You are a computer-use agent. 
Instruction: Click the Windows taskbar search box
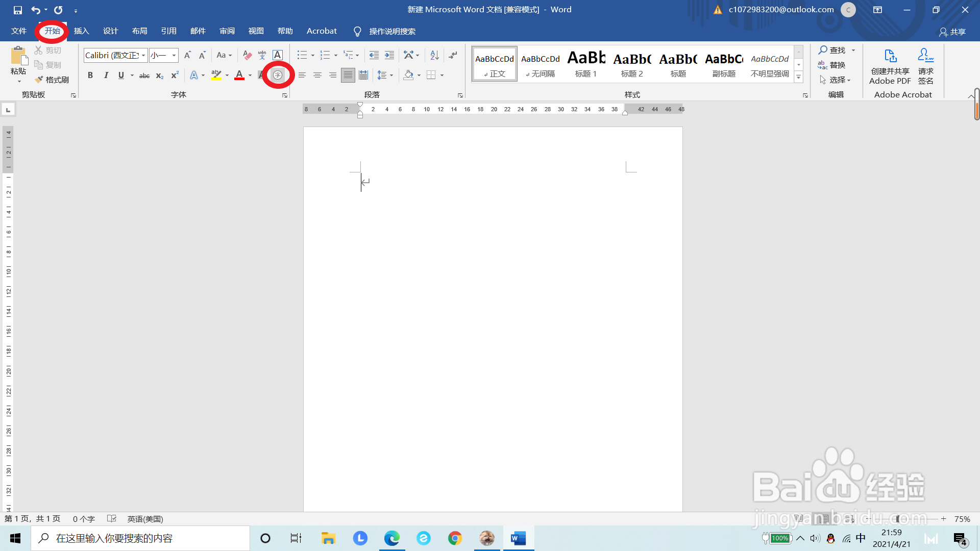(x=140, y=538)
